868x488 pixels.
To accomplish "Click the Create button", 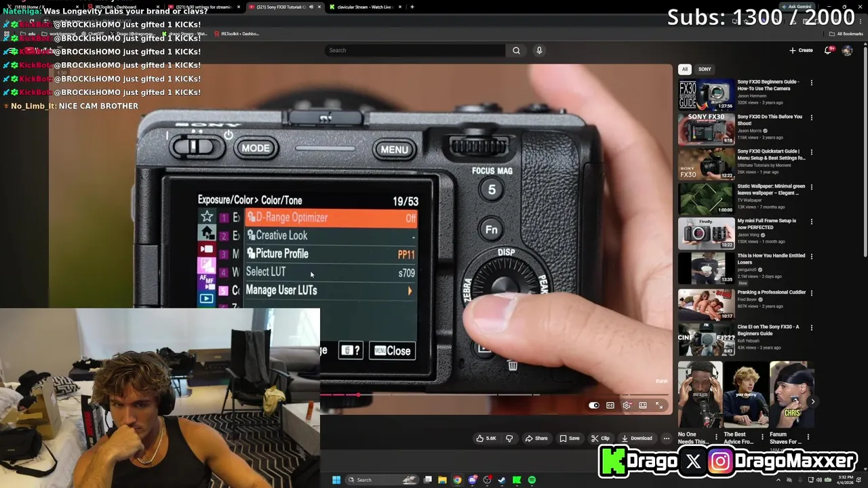I will click(801, 50).
